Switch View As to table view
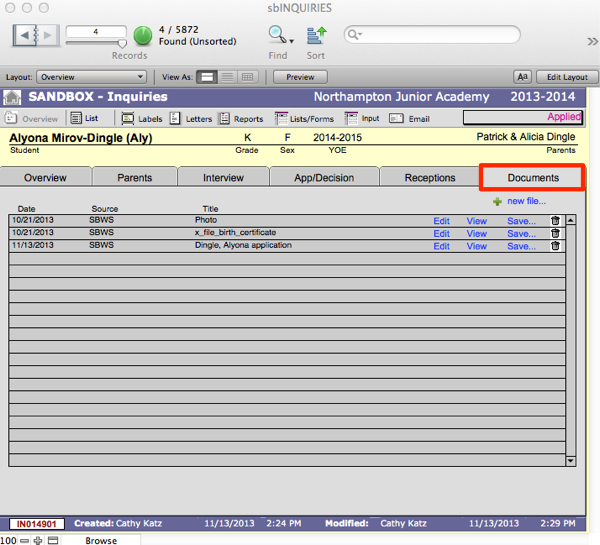Viewport: 600px width, 545px height. 247,77
